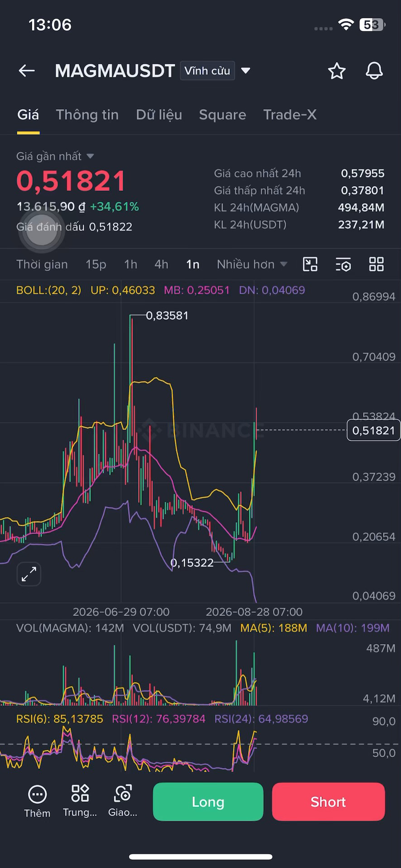Open trading pair switcher dropdown arrow
Image resolution: width=401 pixels, height=868 pixels.
coord(246,71)
